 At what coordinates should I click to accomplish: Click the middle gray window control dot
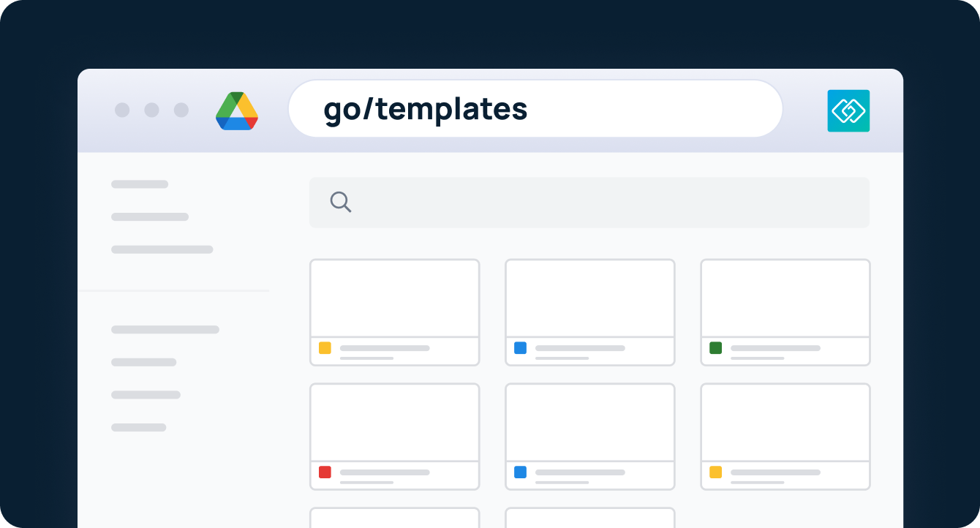coord(151,110)
